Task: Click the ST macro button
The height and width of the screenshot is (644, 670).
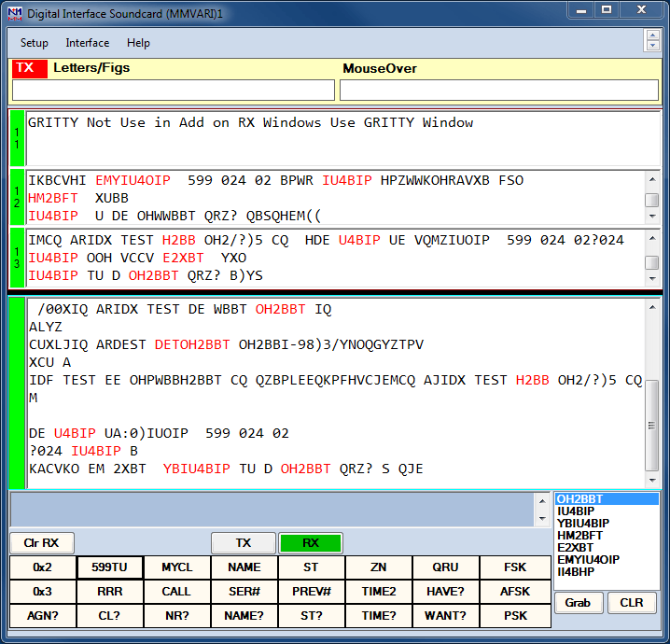Action: click(x=311, y=567)
